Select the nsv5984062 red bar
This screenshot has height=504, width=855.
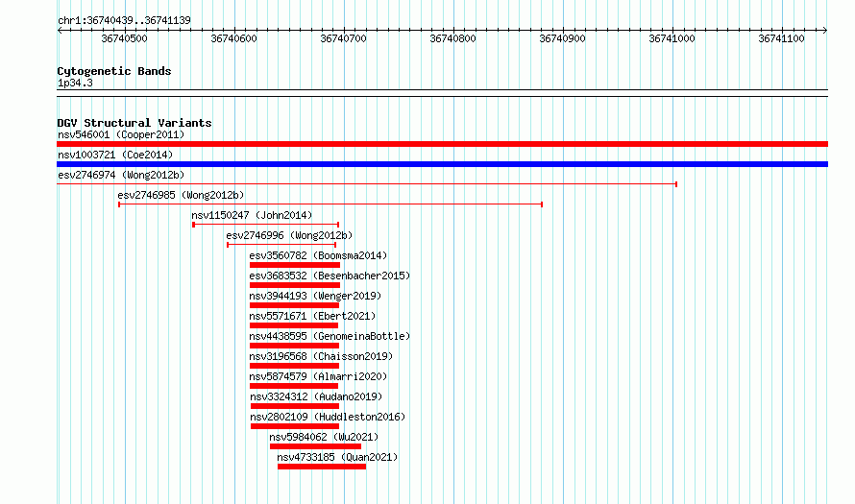point(316,446)
